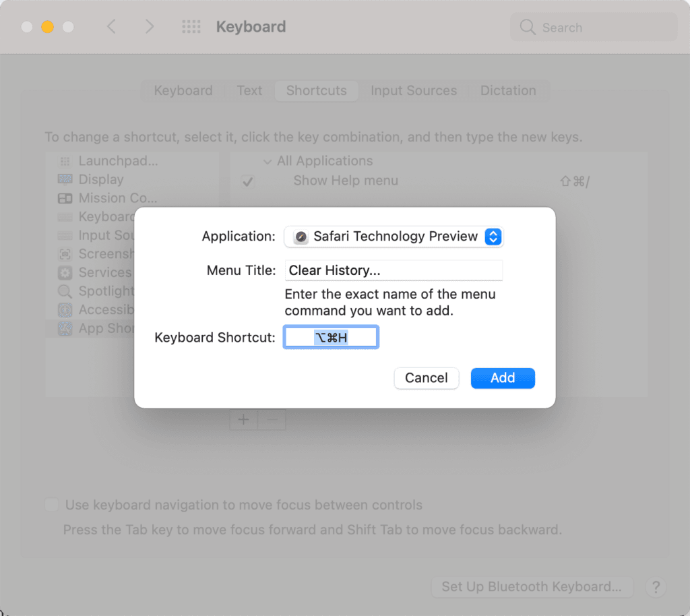Image resolution: width=690 pixels, height=616 pixels.
Task: Collapse the All Applications group
Action: 267,162
